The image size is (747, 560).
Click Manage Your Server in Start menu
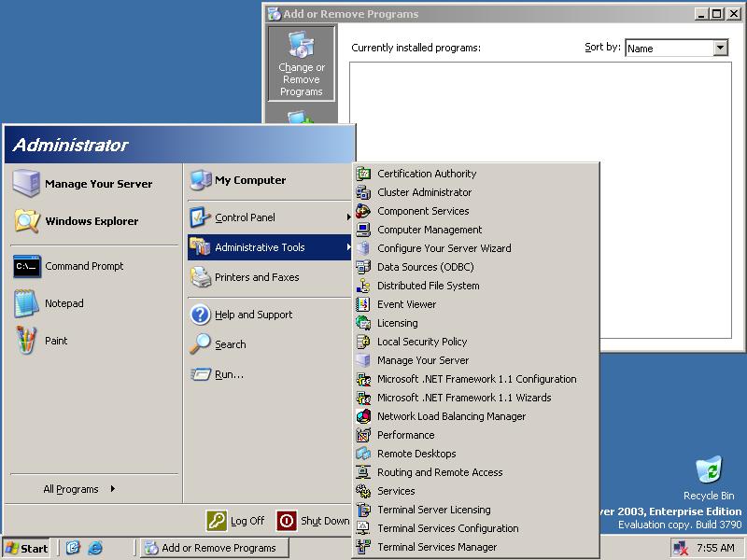pyautogui.click(x=94, y=184)
